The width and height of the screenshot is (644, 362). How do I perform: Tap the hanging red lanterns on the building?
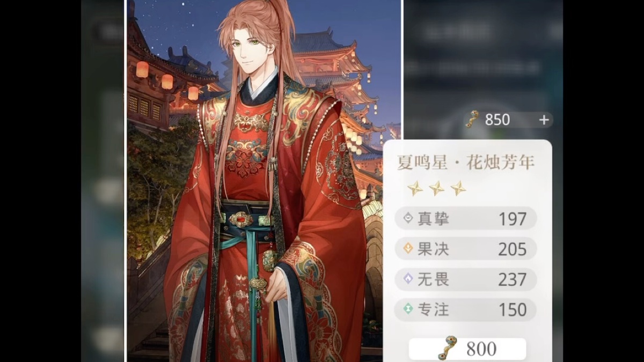coord(167,80)
